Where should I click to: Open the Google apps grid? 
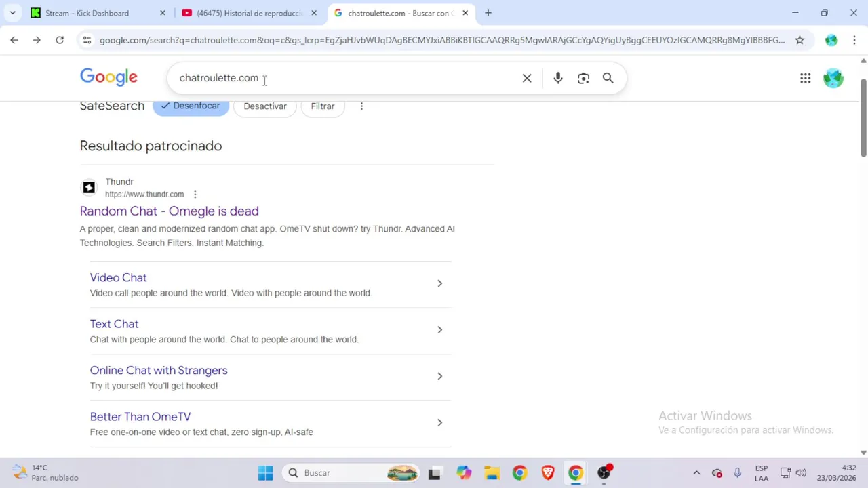click(x=805, y=78)
